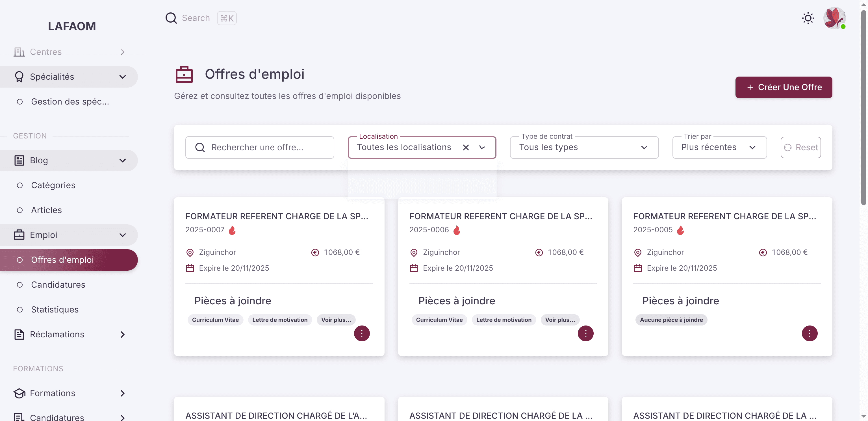Click the flame icon beside 2025-0005
The image size is (868, 421).
[680, 230]
